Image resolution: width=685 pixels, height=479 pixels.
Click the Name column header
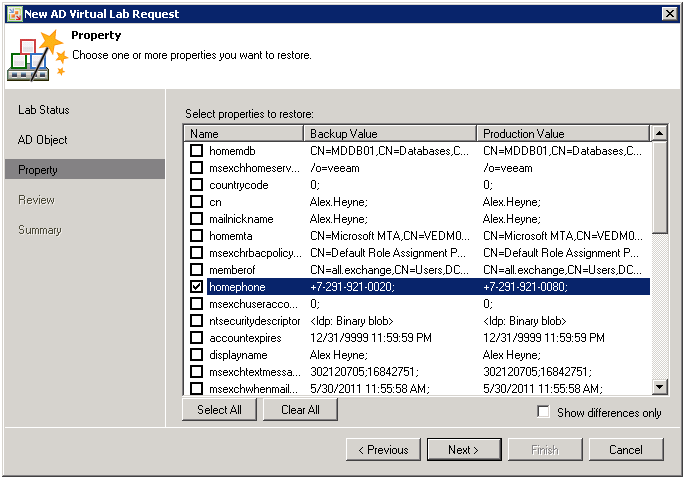click(244, 133)
